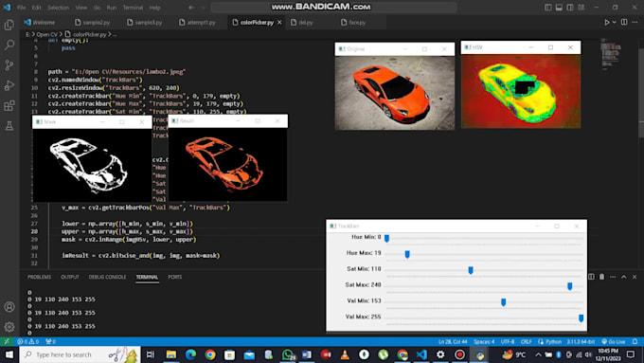
Task: Click the Hue Min slider handle
Action: click(x=386, y=239)
